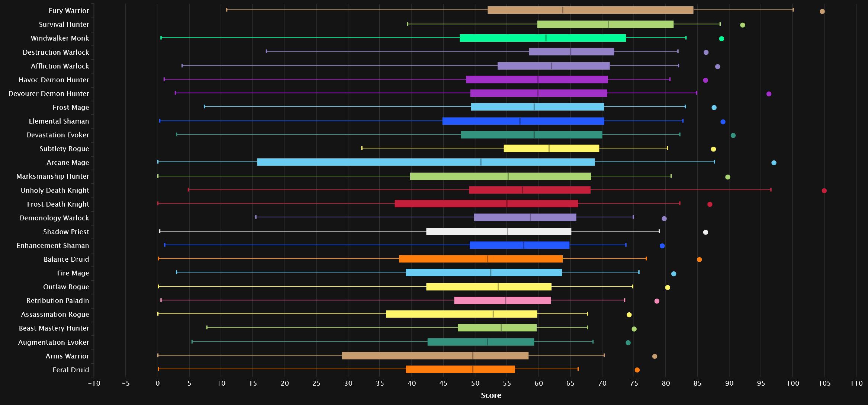Click the Shadow Priest white box bar
The image size is (868, 405).
[499, 232]
